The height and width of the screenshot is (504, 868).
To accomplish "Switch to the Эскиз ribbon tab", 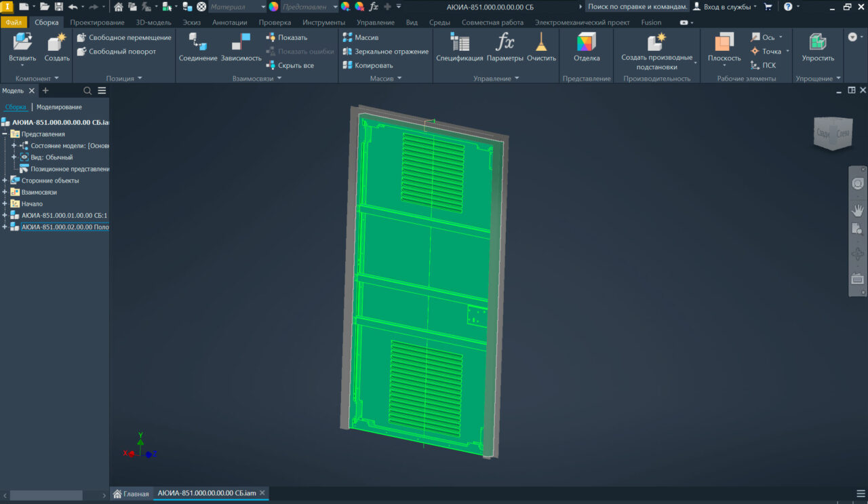I will coord(191,22).
